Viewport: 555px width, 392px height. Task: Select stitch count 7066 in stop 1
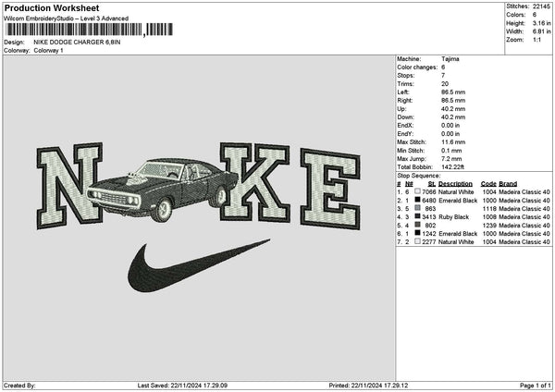point(428,191)
